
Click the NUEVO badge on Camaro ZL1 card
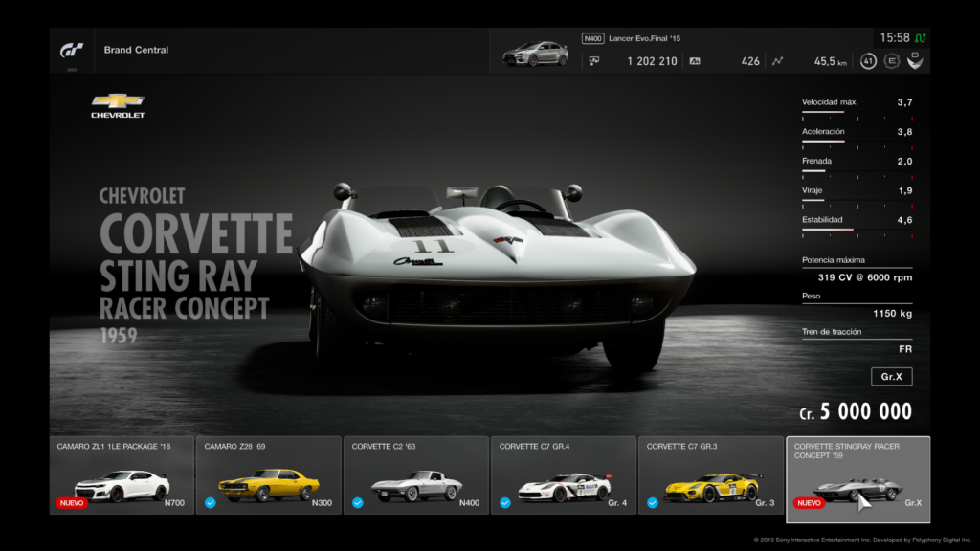[x=71, y=503]
